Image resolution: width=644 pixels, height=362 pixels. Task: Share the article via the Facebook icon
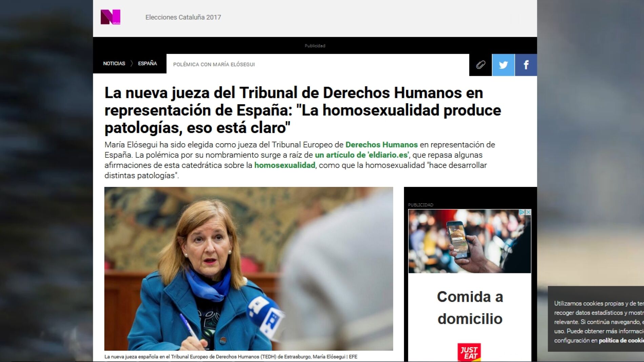point(526,64)
